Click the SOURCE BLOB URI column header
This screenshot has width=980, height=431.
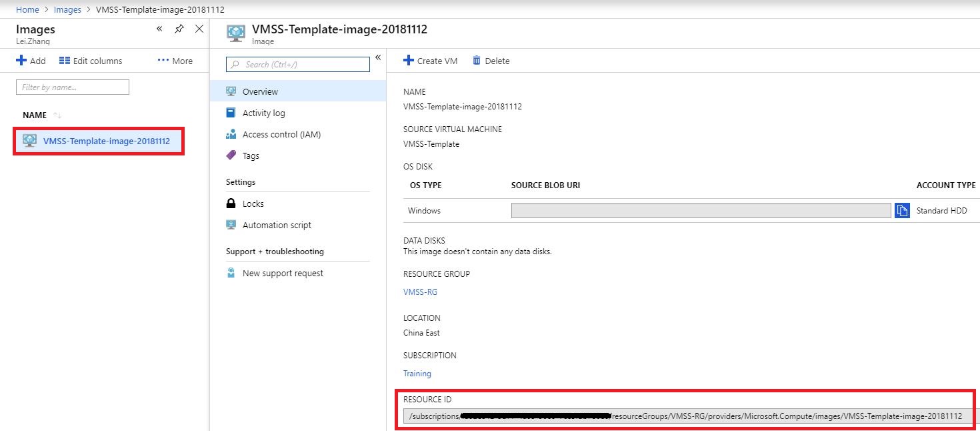(545, 185)
